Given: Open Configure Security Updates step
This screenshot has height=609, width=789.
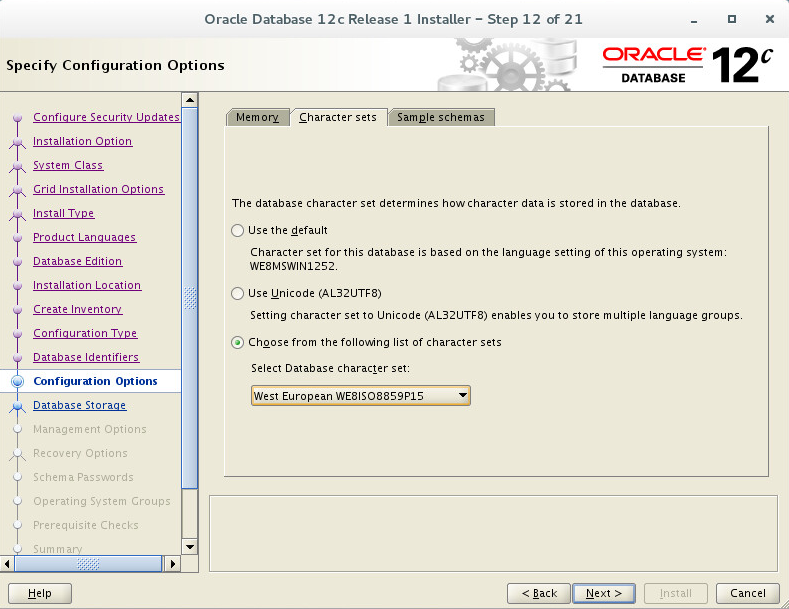Looking at the screenshot, I should 106,117.
